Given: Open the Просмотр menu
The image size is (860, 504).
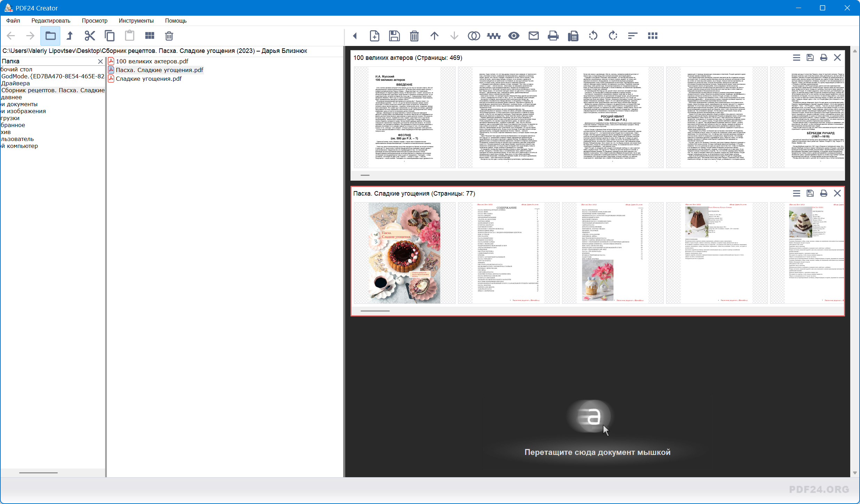Looking at the screenshot, I should [94, 21].
